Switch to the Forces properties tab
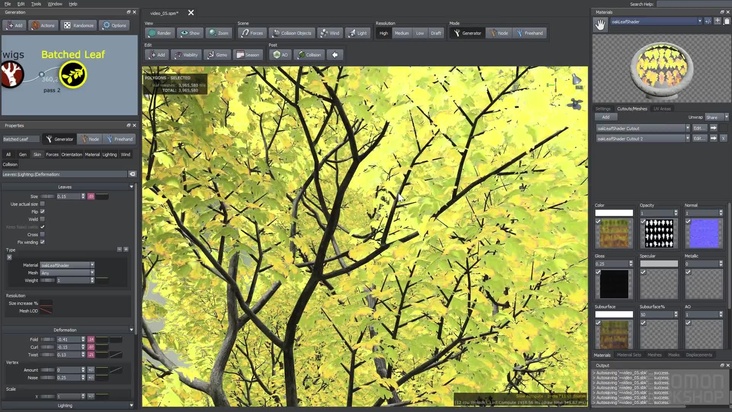732x412 pixels. click(x=52, y=154)
